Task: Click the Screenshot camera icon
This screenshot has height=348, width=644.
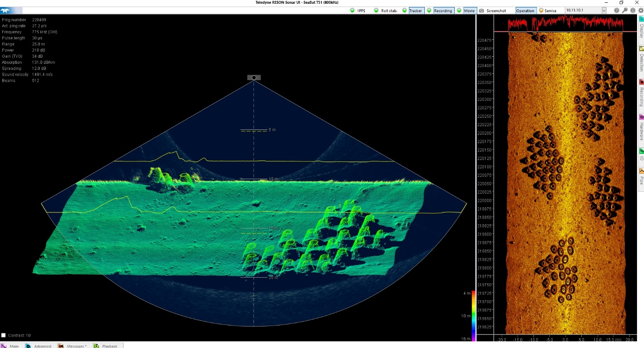Action: click(481, 10)
